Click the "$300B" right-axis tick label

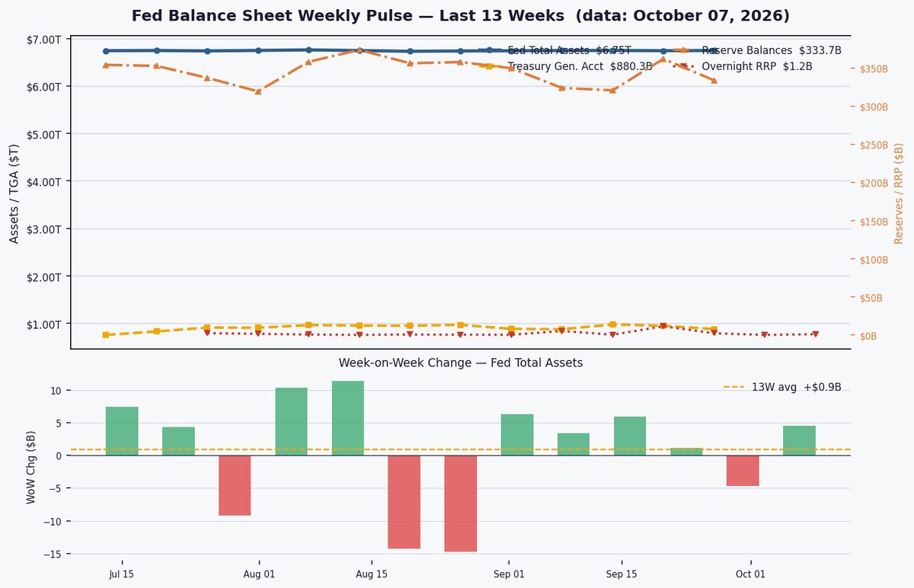(874, 107)
